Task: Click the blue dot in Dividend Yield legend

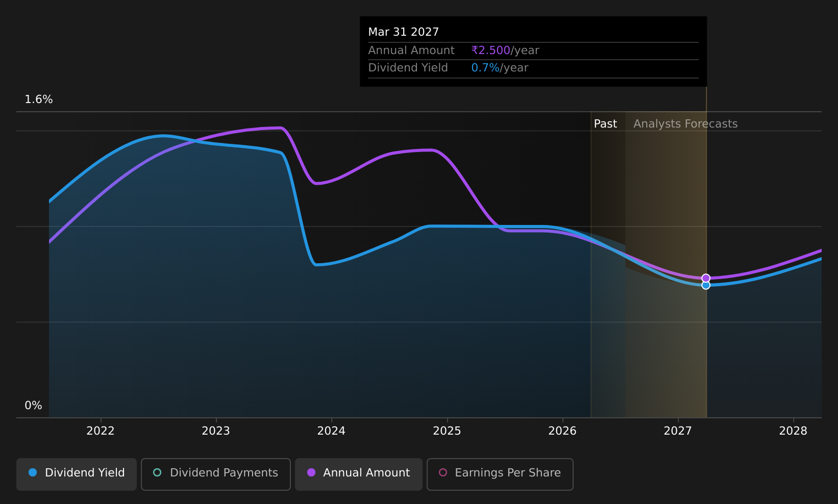Action: 33,472
